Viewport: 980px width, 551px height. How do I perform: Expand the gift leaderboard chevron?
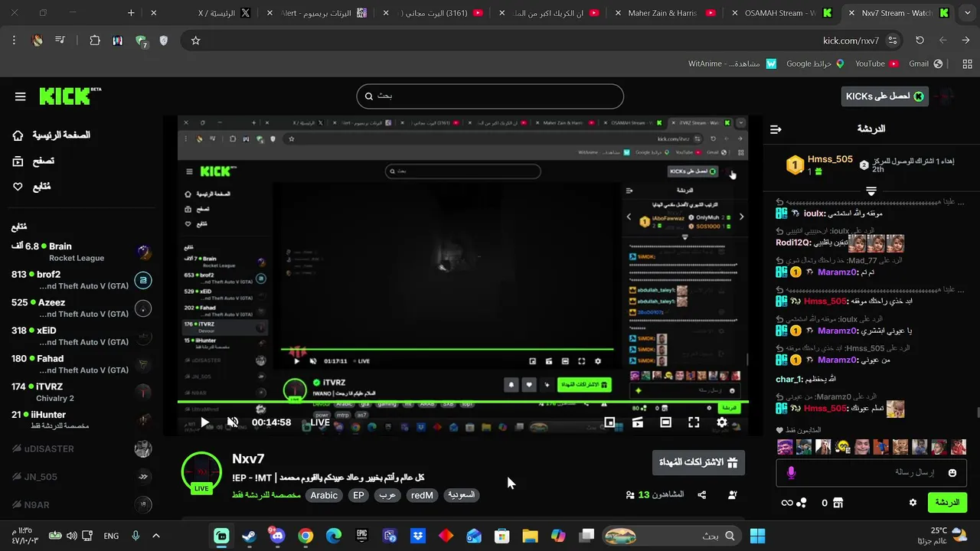(871, 190)
